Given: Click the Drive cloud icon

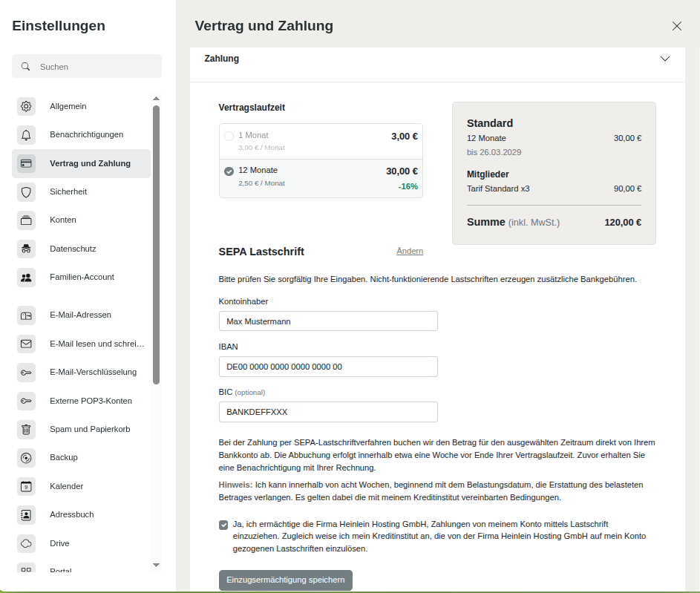Looking at the screenshot, I should (26, 543).
